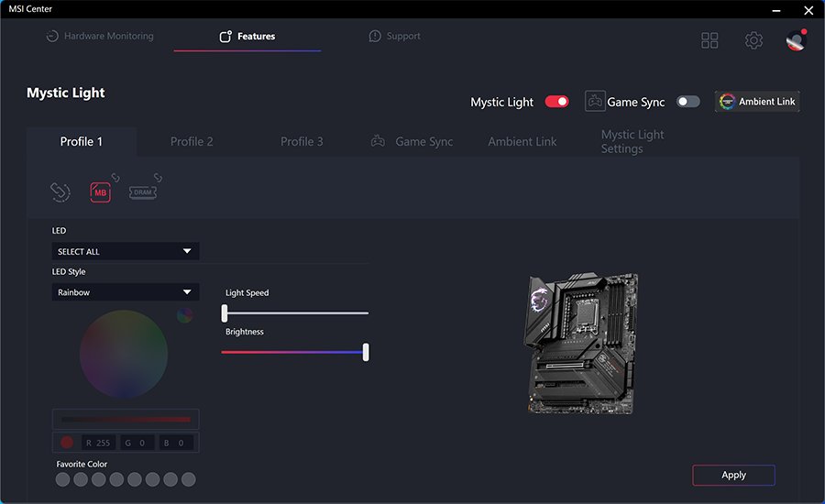This screenshot has width=825, height=504.
Task: Select the Profile 1 tab
Action: pos(82,141)
